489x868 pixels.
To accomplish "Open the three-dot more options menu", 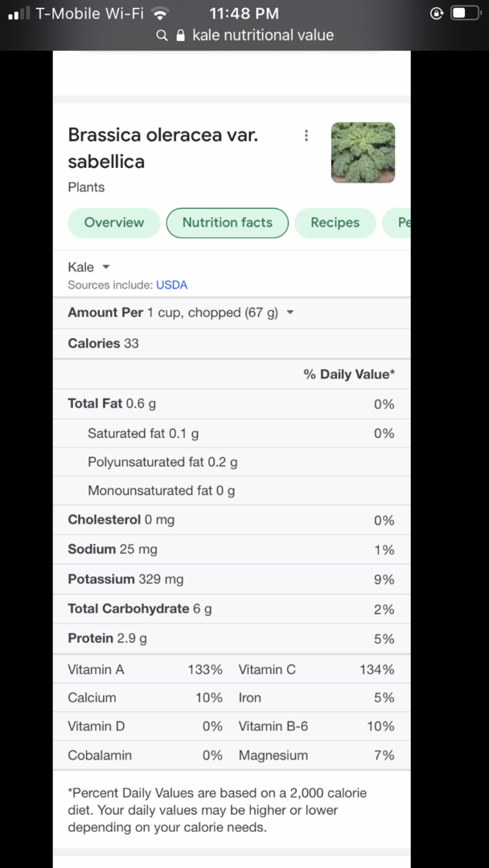I will [306, 136].
